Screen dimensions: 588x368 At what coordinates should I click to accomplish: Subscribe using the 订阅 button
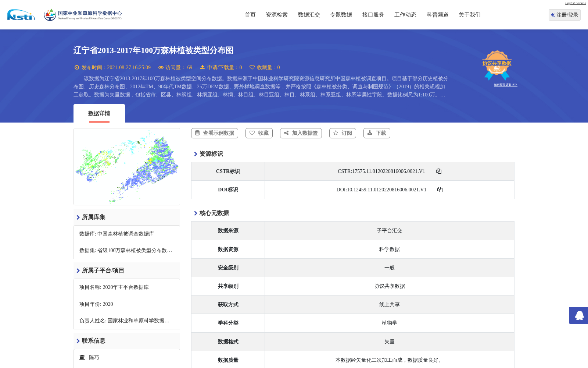(x=343, y=133)
